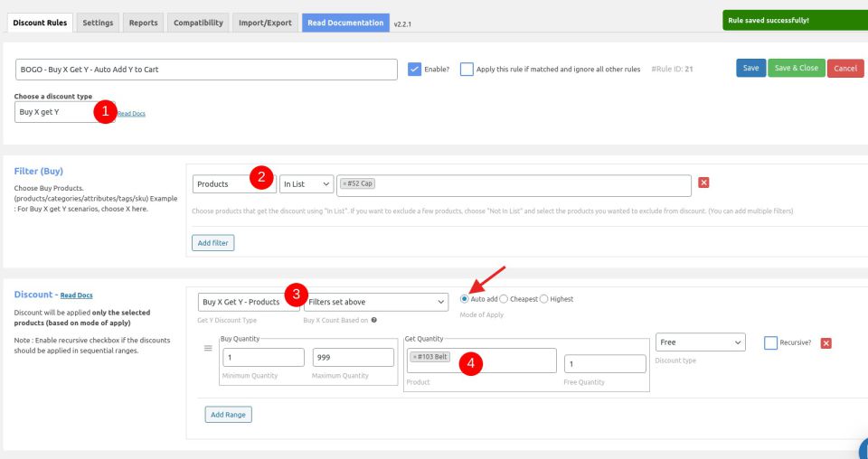Remove the #103 Belt product tag
This screenshot has width=868, height=459.
(x=414, y=357)
